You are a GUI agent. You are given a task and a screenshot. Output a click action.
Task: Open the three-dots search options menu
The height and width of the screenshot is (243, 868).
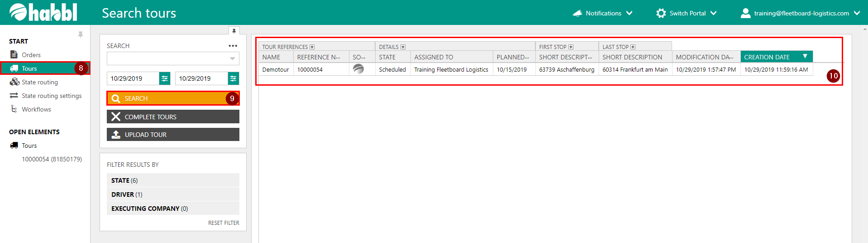coord(233,46)
